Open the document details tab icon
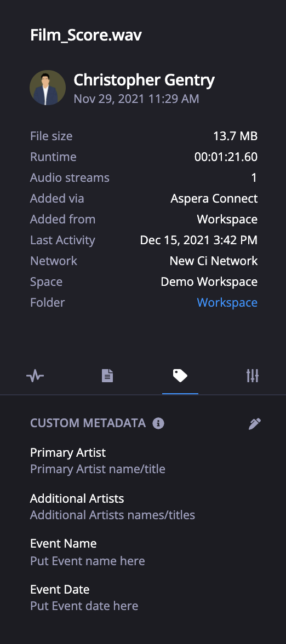Viewport: 286px width, 644px height. pos(107,376)
